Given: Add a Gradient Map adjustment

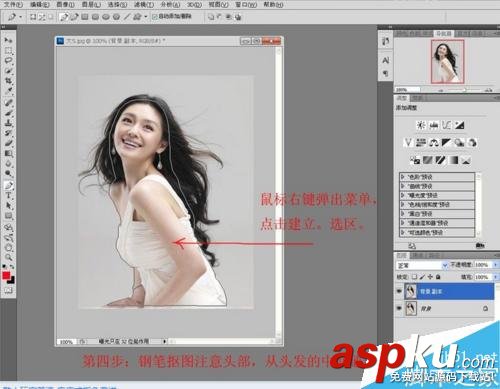Looking at the screenshot, I should click(x=453, y=161).
